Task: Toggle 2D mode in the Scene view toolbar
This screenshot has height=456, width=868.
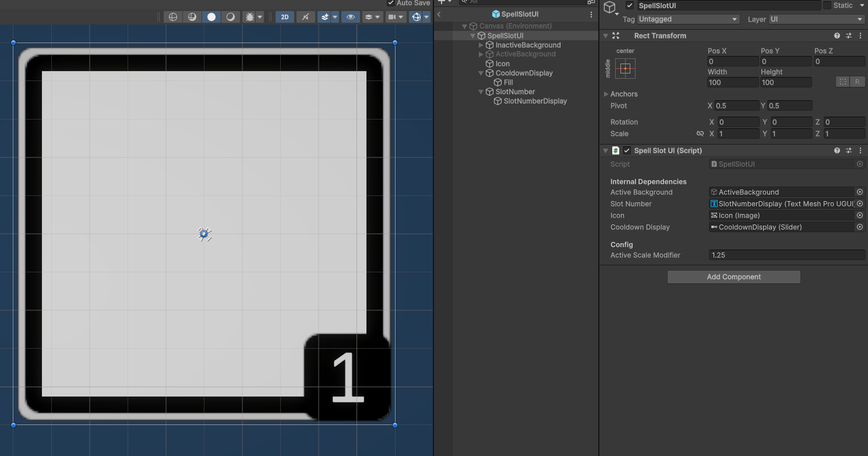Action: click(285, 16)
